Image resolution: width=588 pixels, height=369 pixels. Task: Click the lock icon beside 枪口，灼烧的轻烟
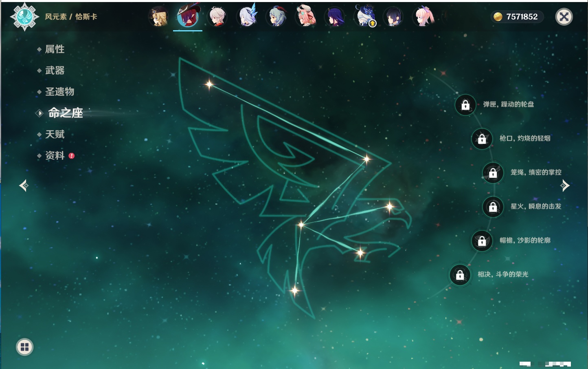[482, 139]
